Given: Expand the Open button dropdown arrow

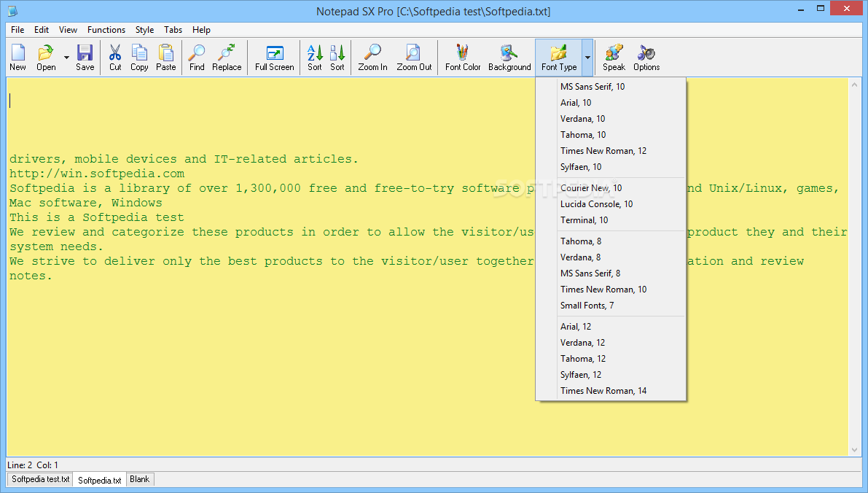Looking at the screenshot, I should tap(66, 58).
